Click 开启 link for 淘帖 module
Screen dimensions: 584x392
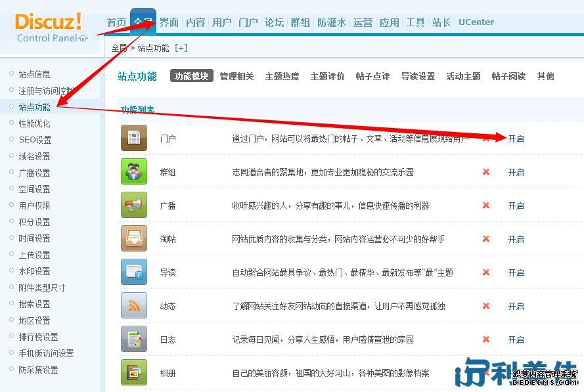pyautogui.click(x=516, y=239)
